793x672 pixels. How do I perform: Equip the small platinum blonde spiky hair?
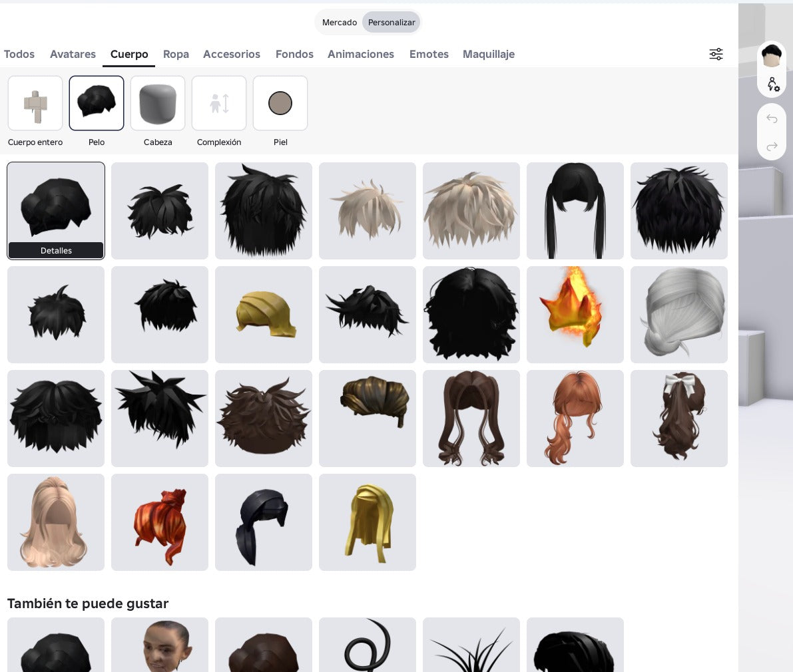point(367,211)
